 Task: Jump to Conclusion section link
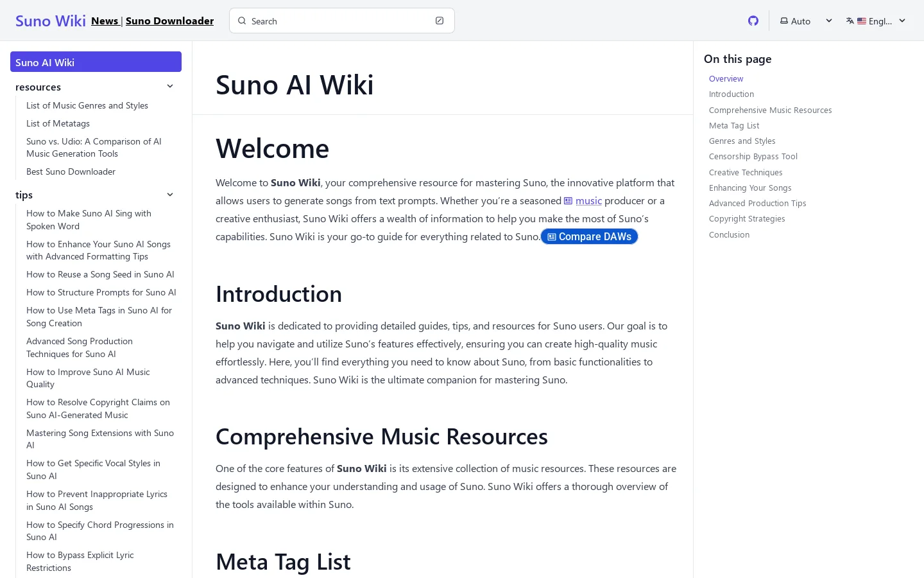click(x=729, y=234)
